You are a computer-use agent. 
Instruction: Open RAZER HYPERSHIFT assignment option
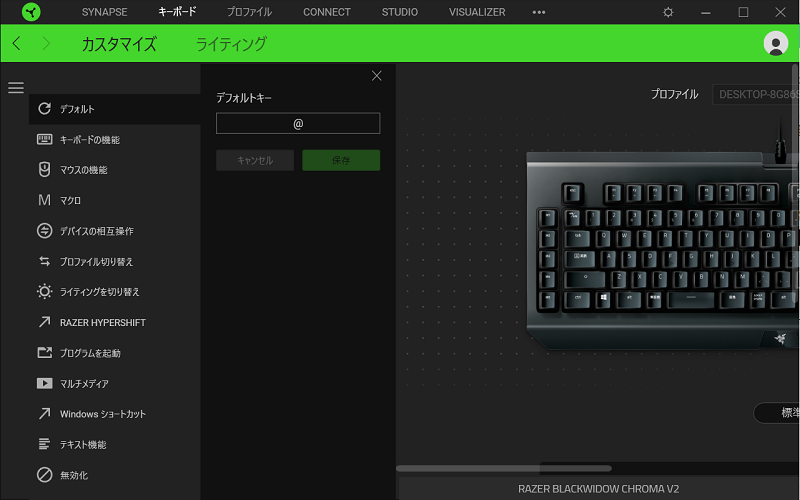[115, 322]
